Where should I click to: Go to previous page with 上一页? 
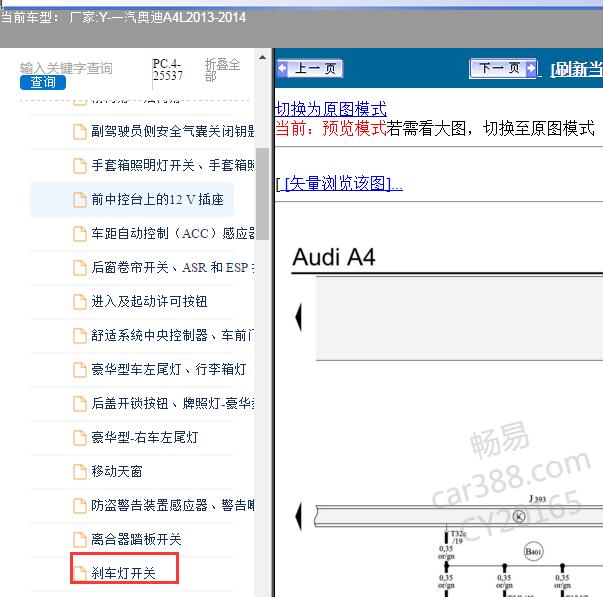[x=310, y=69]
